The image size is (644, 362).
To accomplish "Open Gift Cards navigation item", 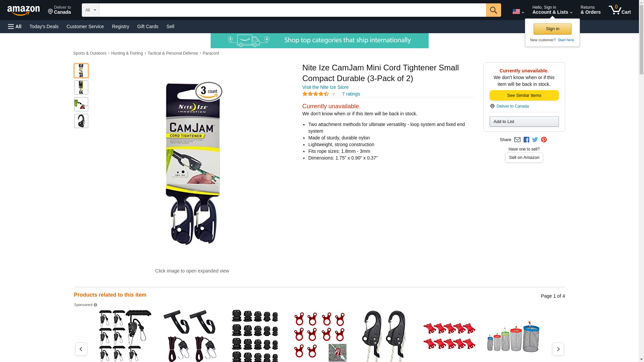I will (x=148, y=26).
